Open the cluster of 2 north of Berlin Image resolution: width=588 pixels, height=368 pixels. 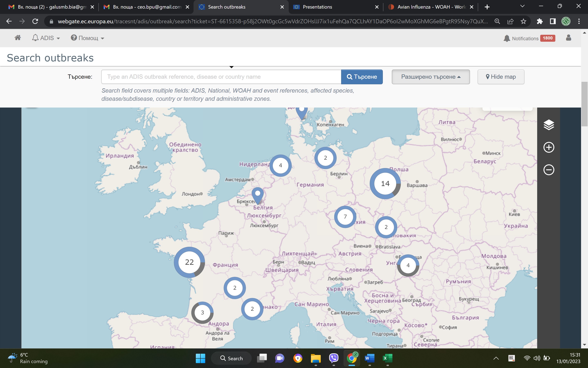325,158
